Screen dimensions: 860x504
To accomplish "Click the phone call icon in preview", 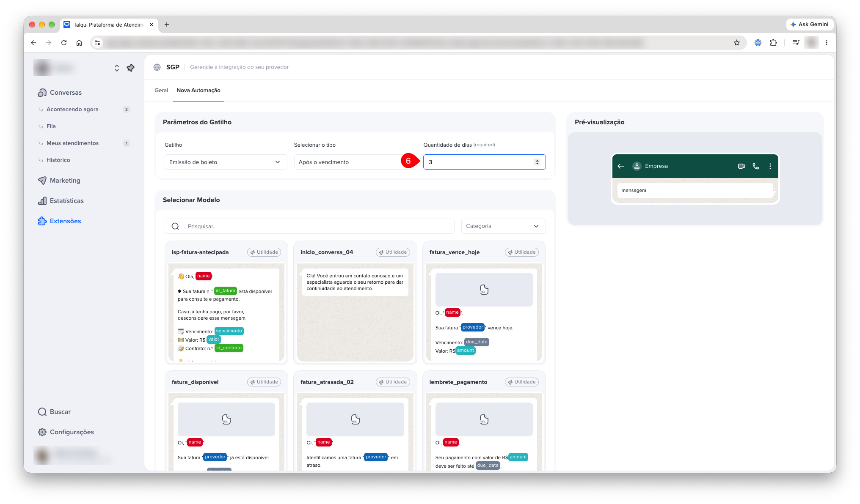I will (756, 166).
